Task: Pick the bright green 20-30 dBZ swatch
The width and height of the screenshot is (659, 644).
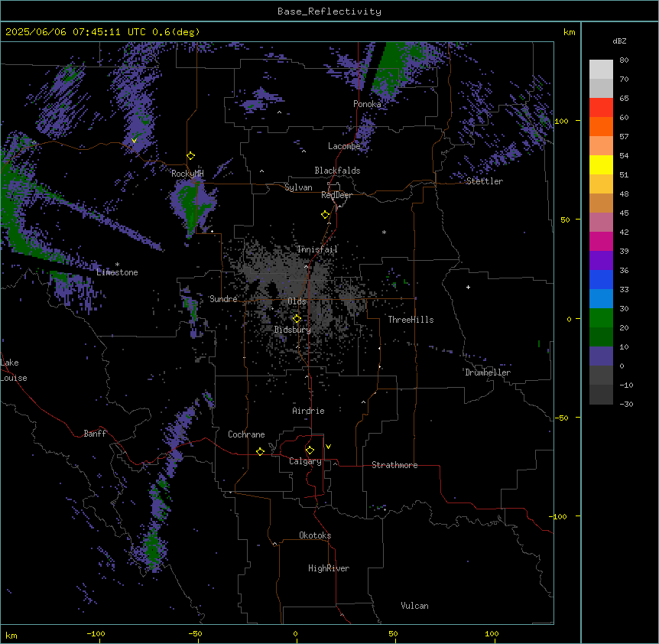Action: point(601,318)
